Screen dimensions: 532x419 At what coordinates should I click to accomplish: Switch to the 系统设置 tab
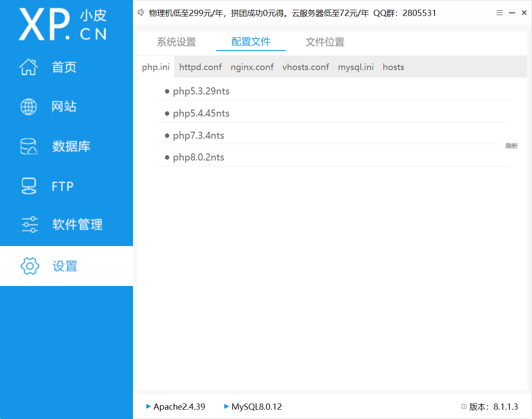[176, 42]
